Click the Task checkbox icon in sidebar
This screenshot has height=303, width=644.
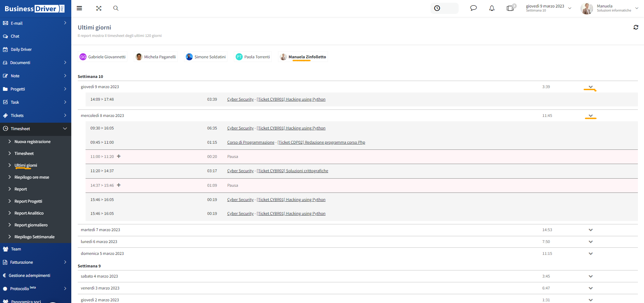pyautogui.click(x=5, y=102)
